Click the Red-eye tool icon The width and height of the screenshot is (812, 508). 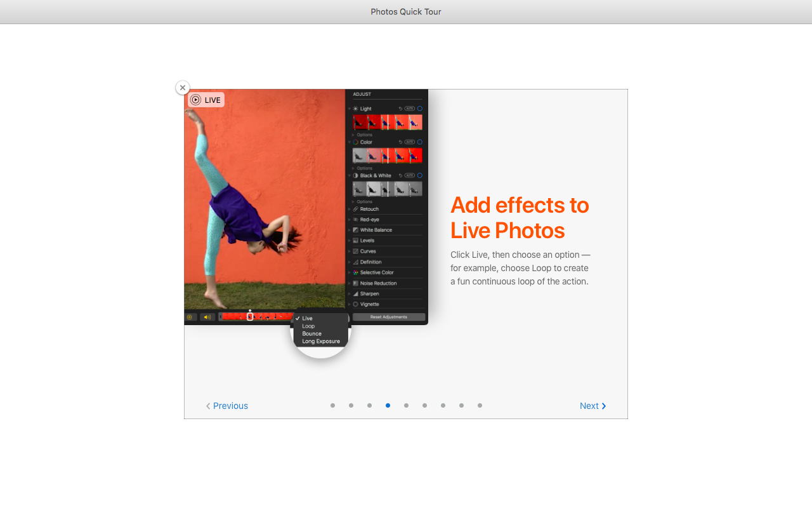355,220
